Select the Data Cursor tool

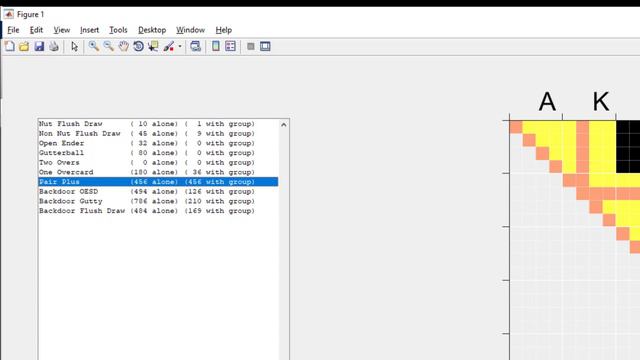click(153, 47)
